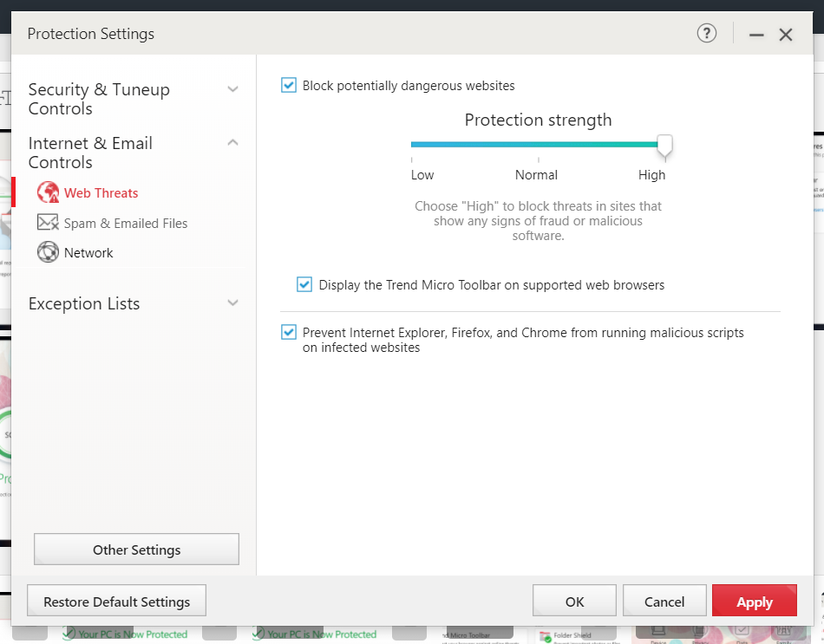
Task: Cancel the settings changes
Action: 664,601
